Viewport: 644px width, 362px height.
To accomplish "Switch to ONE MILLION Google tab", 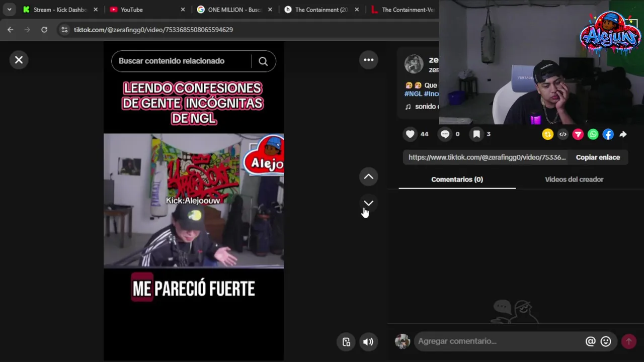I will pyautogui.click(x=234, y=10).
